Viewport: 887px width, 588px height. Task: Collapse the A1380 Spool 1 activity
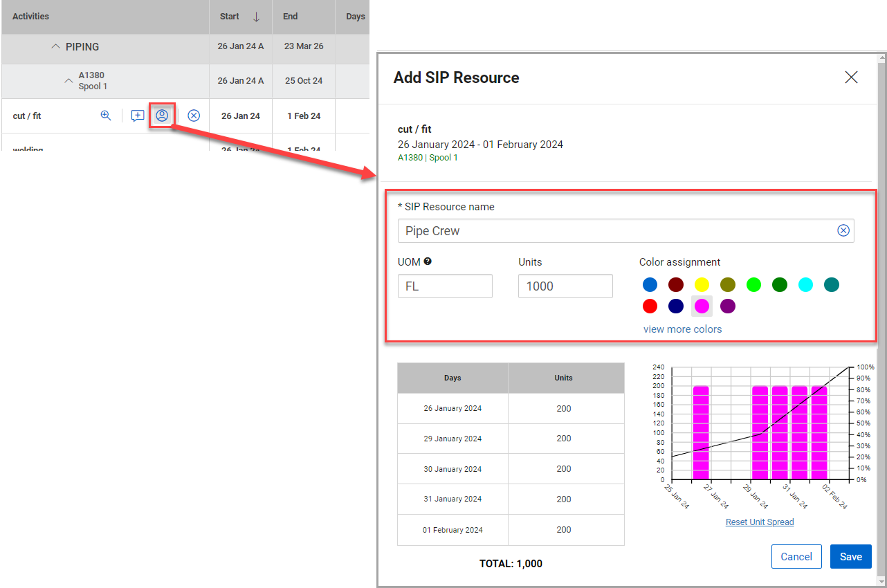point(68,81)
